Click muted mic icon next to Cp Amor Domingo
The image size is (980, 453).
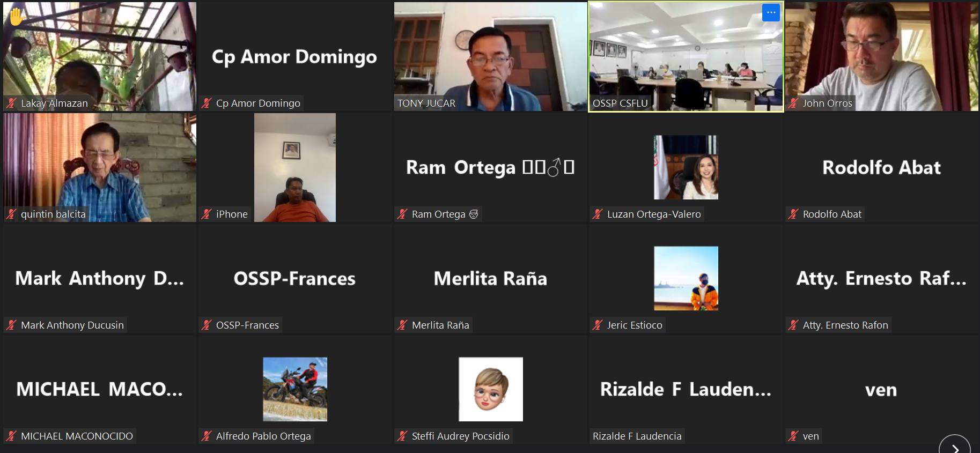click(x=207, y=103)
